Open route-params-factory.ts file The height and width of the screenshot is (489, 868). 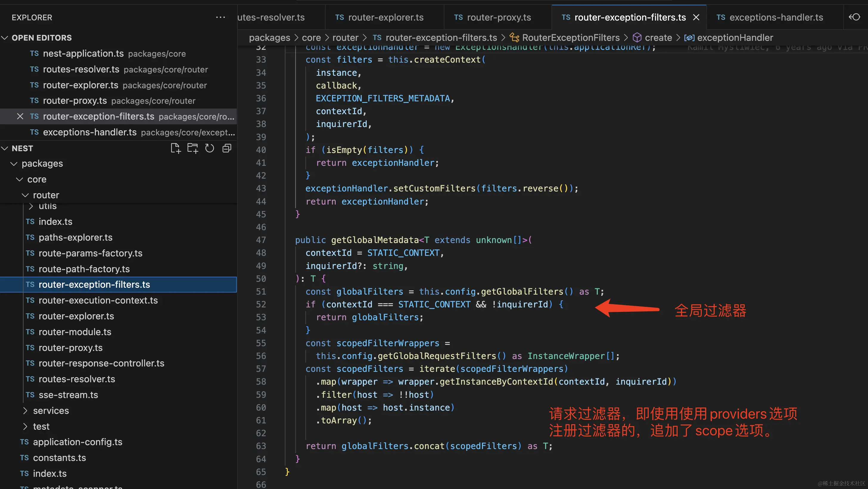118,253
